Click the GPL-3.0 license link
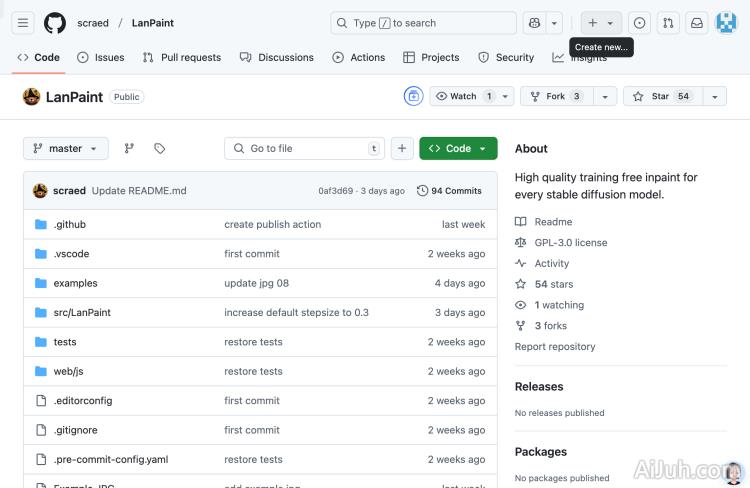Viewport: 750px width, 488px height. click(x=570, y=242)
